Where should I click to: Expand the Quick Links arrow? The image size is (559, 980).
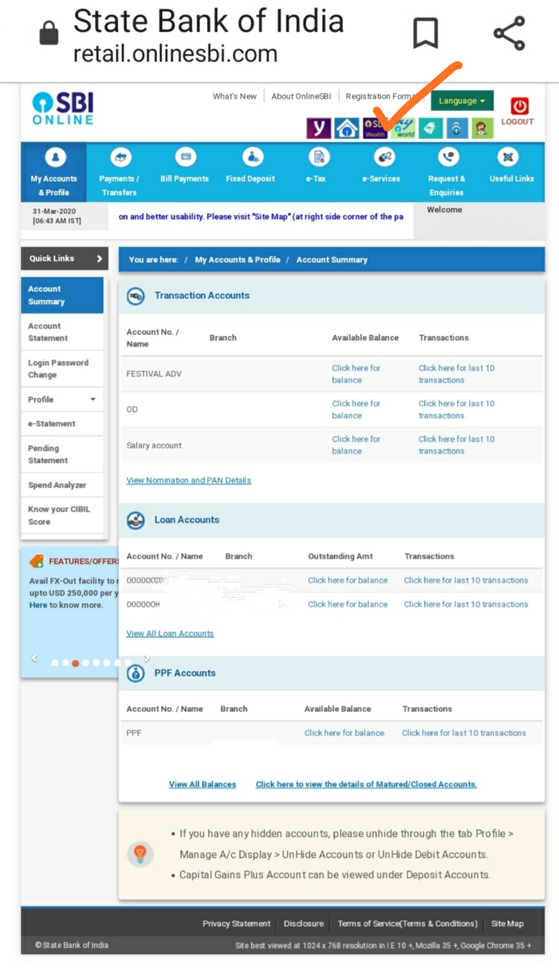99,258
